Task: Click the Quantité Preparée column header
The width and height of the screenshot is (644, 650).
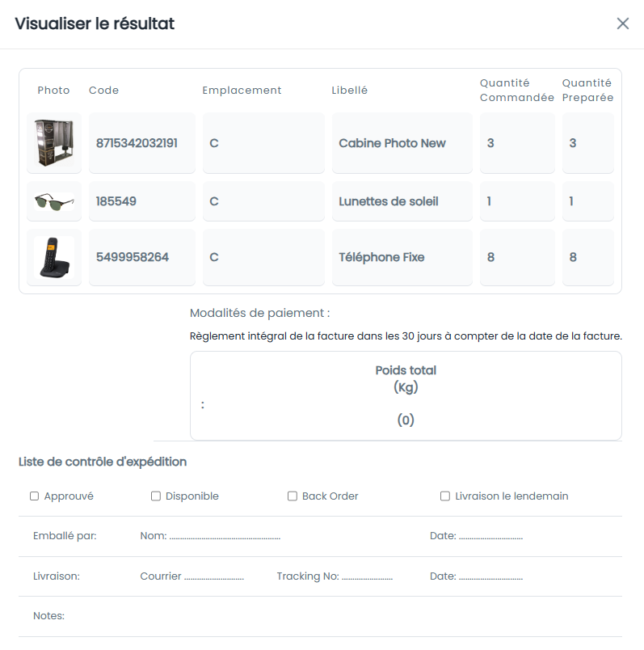Action: [x=587, y=90]
